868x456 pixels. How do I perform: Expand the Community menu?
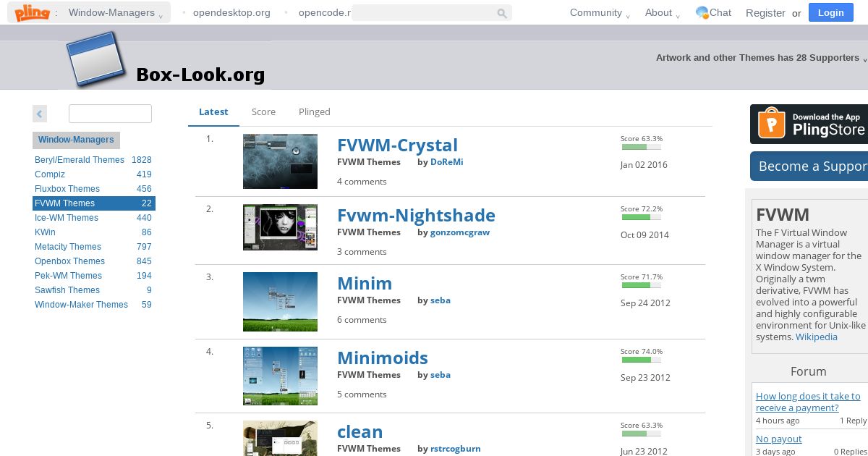click(600, 12)
